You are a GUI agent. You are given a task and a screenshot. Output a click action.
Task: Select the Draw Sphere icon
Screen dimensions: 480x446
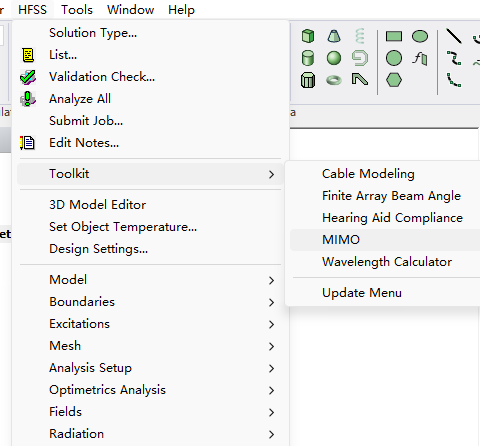334,58
